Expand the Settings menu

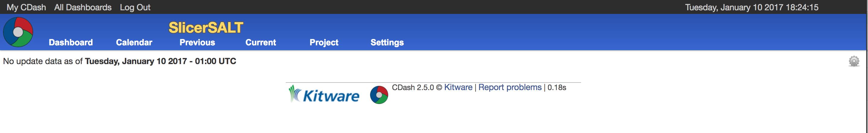(x=387, y=43)
